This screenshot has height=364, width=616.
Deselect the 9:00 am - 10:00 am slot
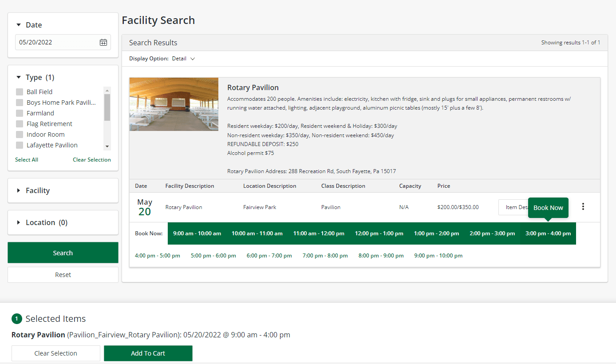[197, 233]
